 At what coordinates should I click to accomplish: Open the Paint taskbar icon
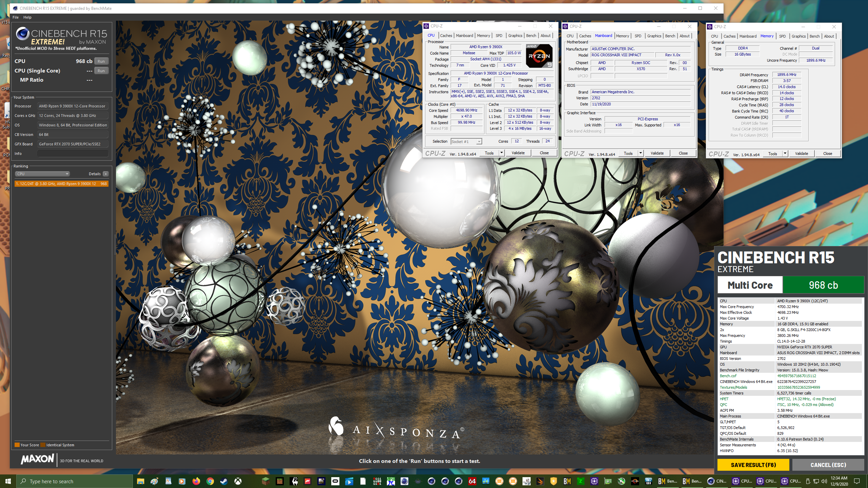(154, 481)
